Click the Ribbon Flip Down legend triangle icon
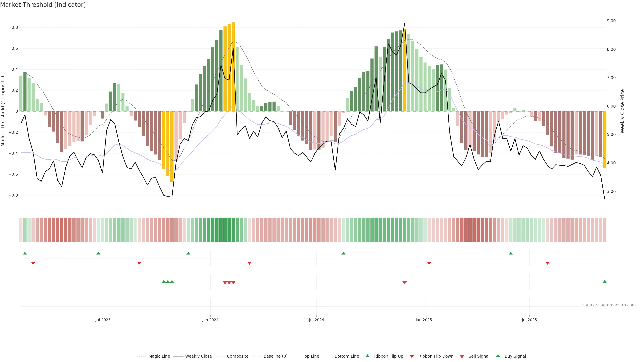Image resolution: width=644 pixels, height=362 pixels. coord(412,356)
